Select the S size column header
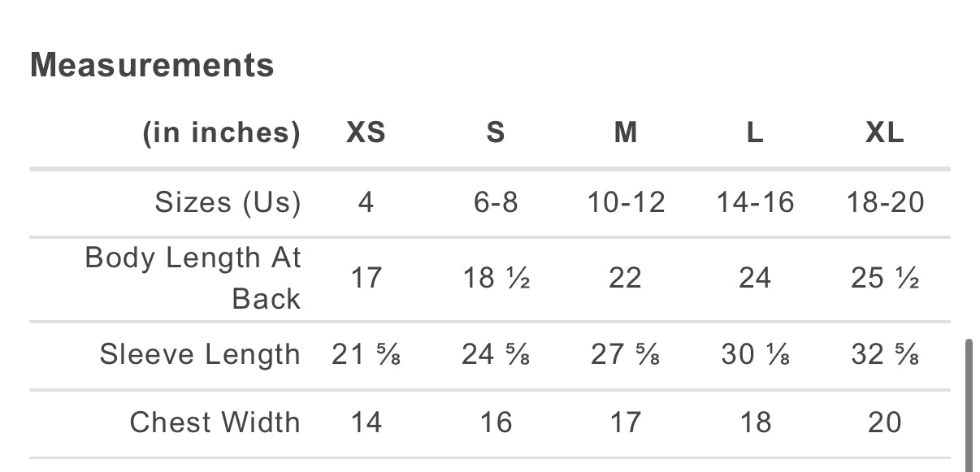Image resolution: width=980 pixels, height=472 pixels. (496, 132)
